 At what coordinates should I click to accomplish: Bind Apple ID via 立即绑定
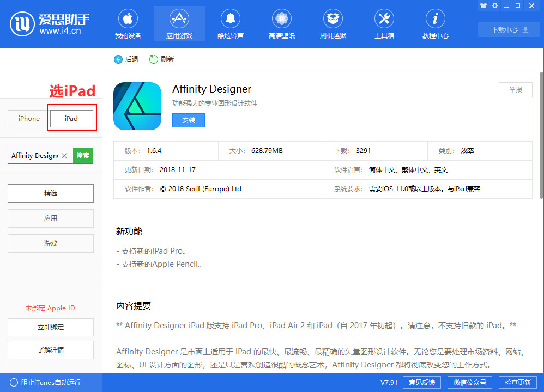click(x=50, y=327)
